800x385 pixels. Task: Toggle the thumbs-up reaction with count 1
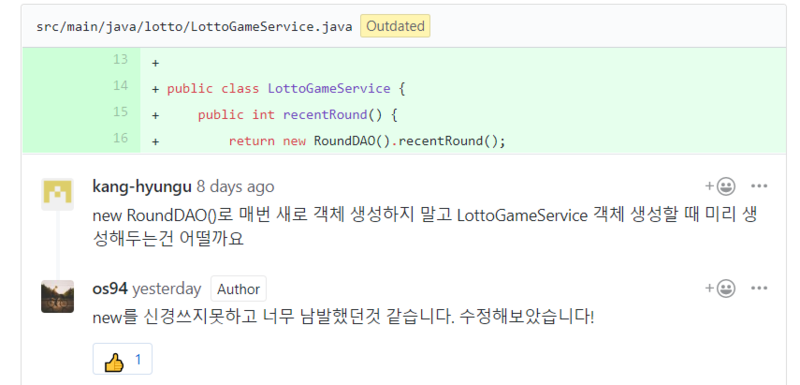(x=122, y=360)
